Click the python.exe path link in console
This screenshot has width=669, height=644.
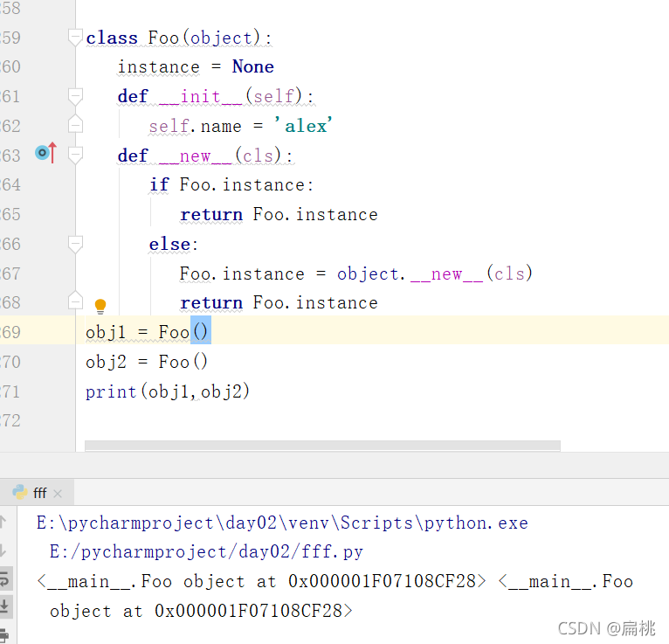click(282, 523)
